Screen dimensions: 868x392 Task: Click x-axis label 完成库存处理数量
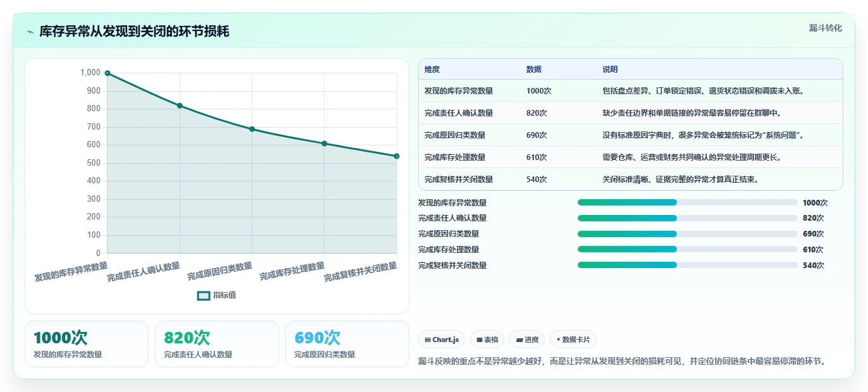click(292, 271)
